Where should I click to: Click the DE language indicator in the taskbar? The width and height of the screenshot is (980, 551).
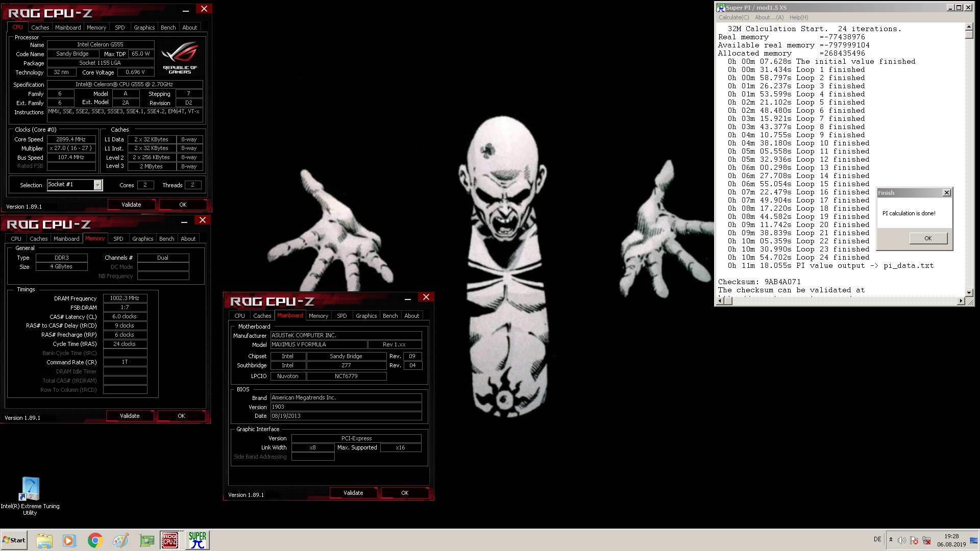[x=877, y=539]
